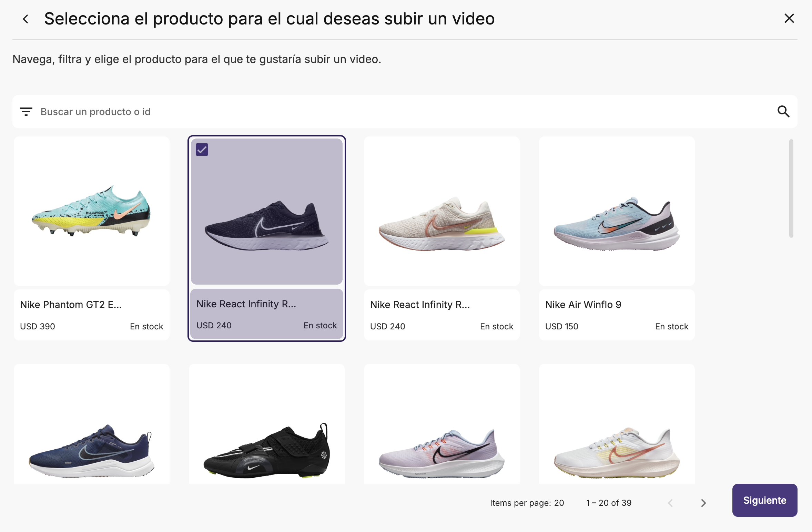The image size is (812, 532).
Task: Choose the white and coral running shoe
Action: [x=617, y=424]
